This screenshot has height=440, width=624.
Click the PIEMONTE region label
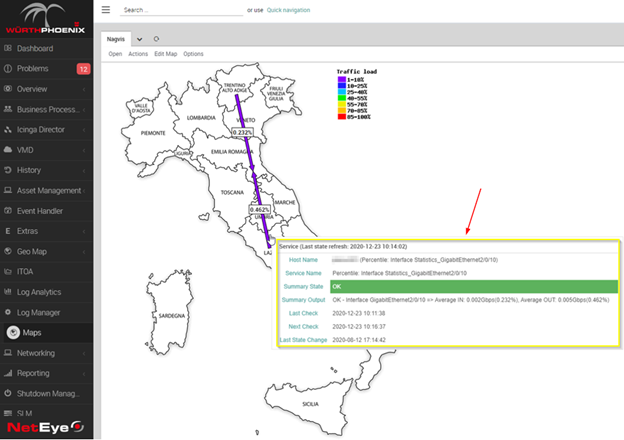153,133
